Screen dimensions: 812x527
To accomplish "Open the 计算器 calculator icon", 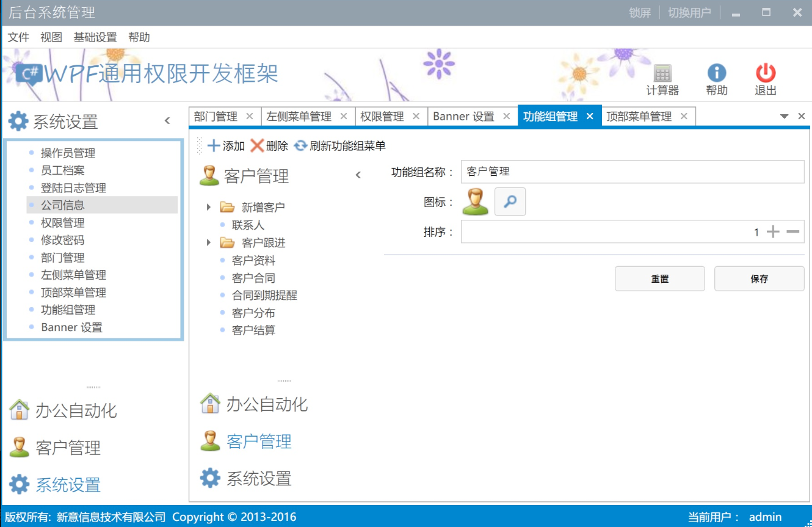I will point(662,73).
